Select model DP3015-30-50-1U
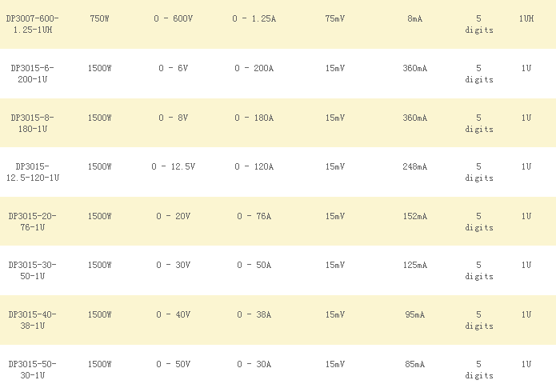Image resolution: width=556 pixels, height=392 pixels. (33, 270)
